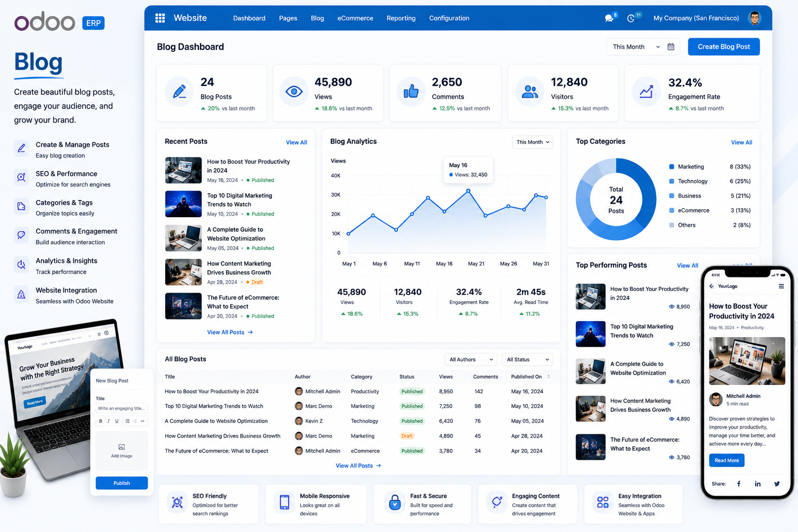Click the Comments & Engagement icon
The image size is (798, 532).
(x=21, y=235)
